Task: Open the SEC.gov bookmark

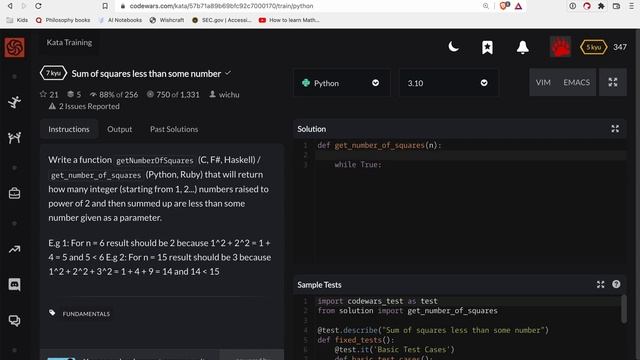Action: pyautogui.click(x=222, y=20)
